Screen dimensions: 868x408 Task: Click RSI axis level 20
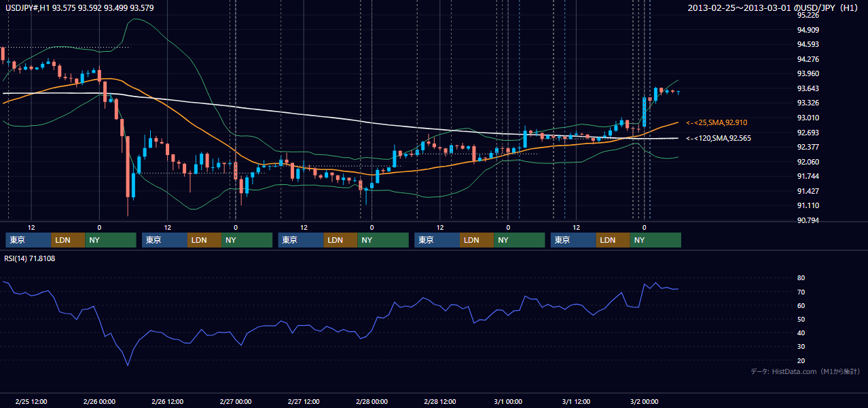click(801, 360)
